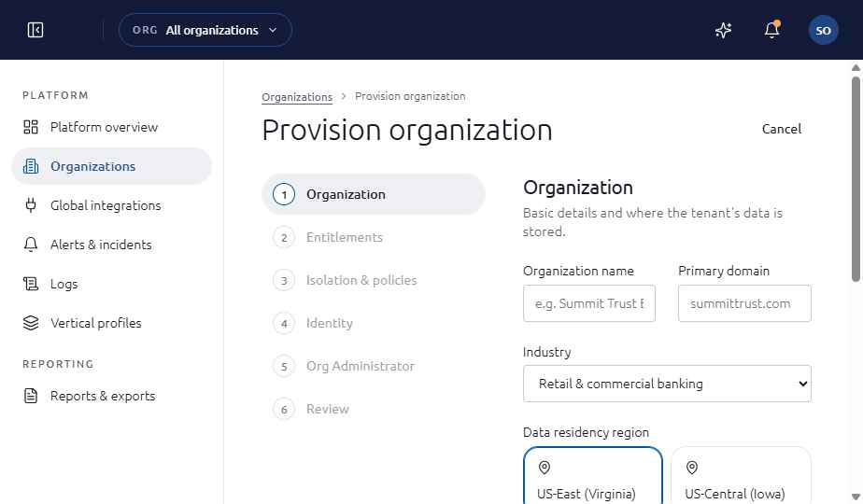The height and width of the screenshot is (504, 863).
Task: Select step 6 Review
Action: [x=374, y=409]
